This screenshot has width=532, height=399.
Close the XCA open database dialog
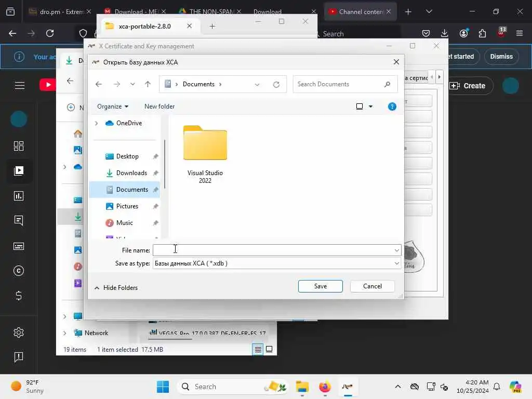tap(396, 62)
